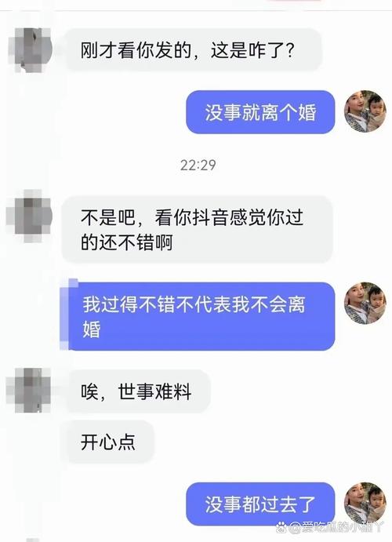This screenshot has height=542, width=392.
Task: Click the paw icon in the watermark
Action: (281, 527)
